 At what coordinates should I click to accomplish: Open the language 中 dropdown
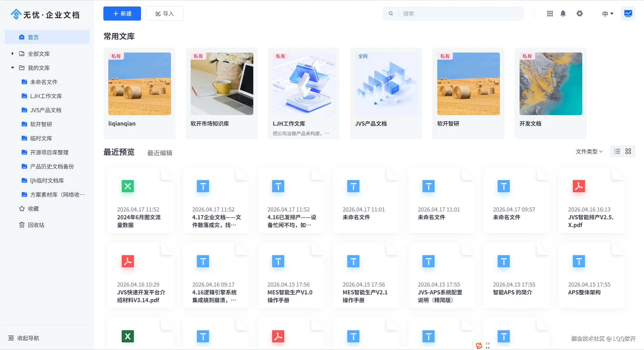point(608,13)
